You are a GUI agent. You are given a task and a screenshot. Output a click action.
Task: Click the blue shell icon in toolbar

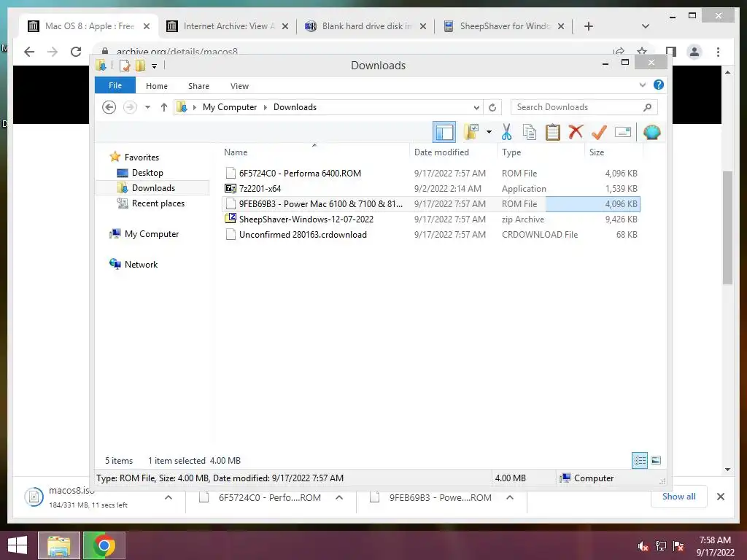(651, 132)
